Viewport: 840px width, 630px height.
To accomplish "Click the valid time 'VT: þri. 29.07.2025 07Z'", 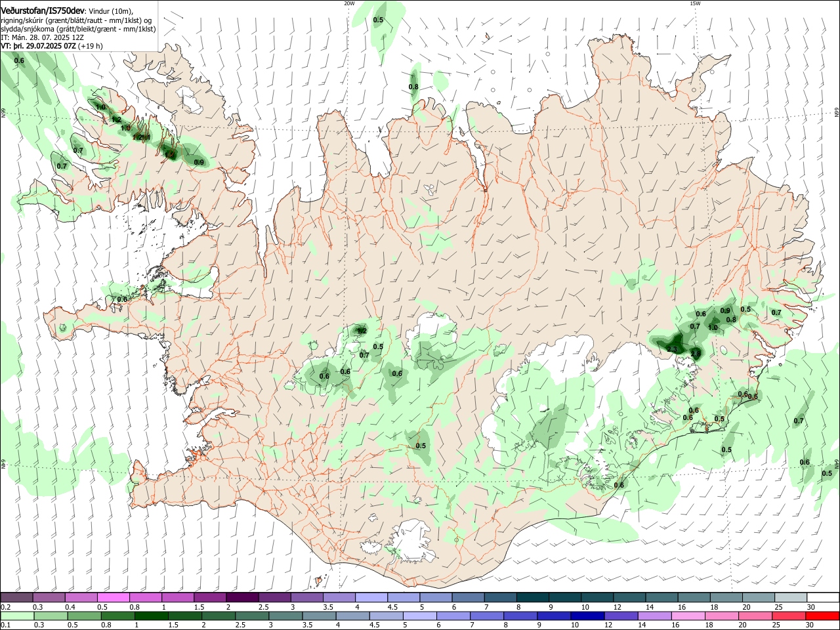I will [39, 46].
